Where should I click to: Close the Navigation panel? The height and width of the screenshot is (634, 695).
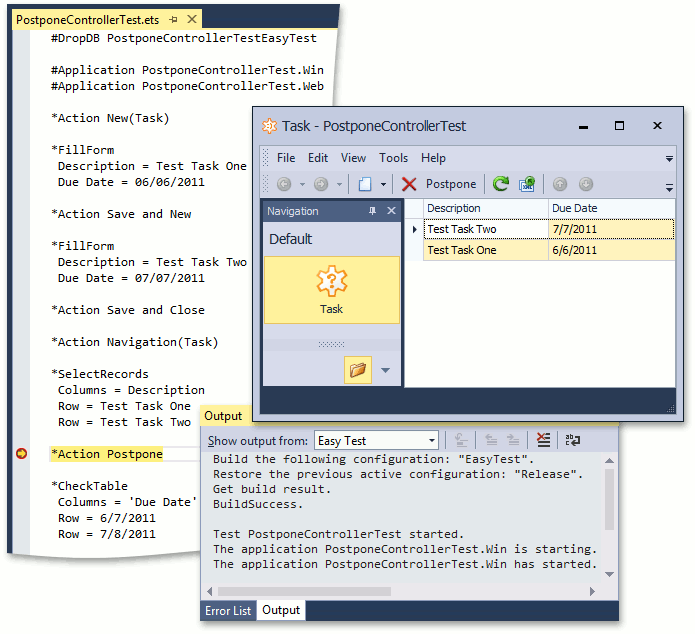tap(391, 211)
